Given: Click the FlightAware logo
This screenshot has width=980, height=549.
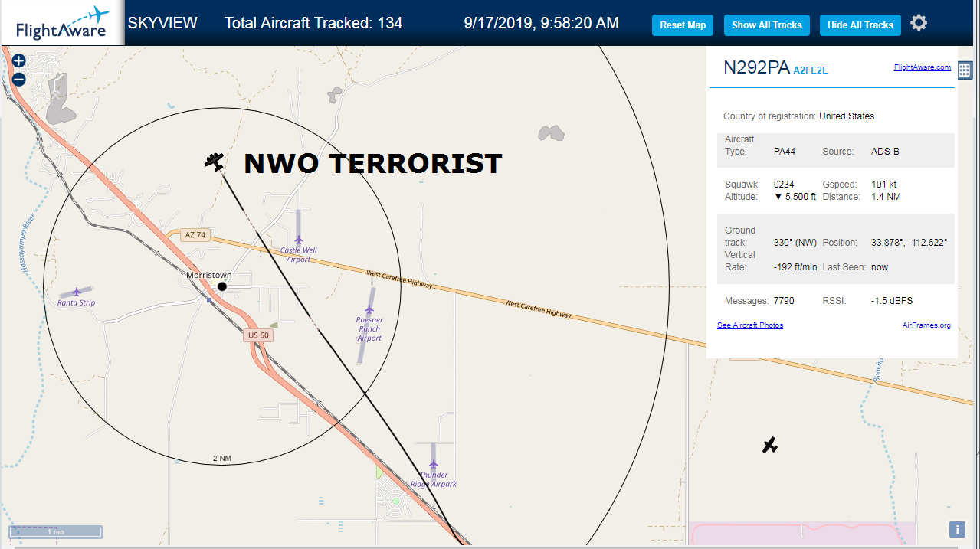Looking at the screenshot, I should pos(62,23).
